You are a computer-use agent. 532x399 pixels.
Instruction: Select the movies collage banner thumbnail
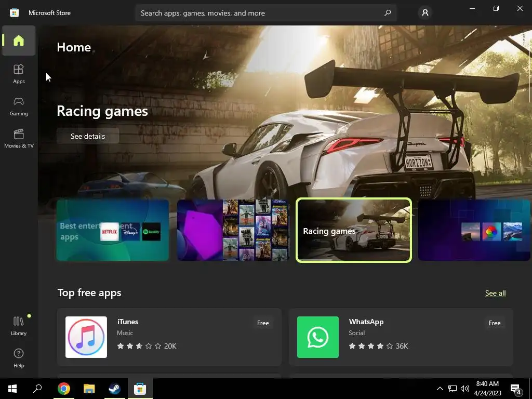[233, 230]
